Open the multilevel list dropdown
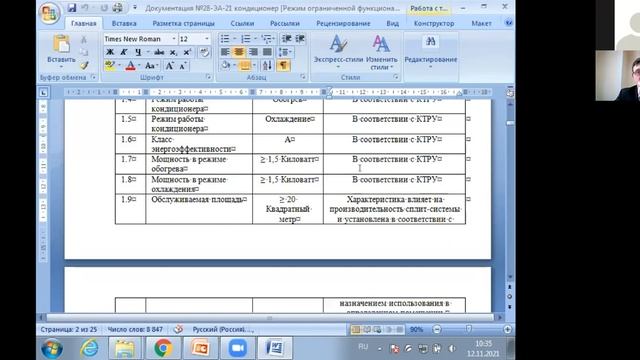The image size is (640, 360). click(x=268, y=39)
